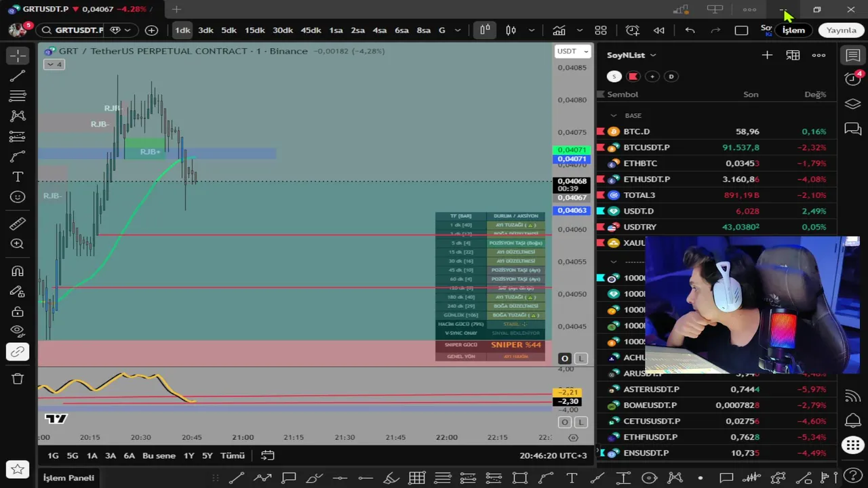This screenshot has width=868, height=488.
Task: Set range to Bu sene
Action: (159, 455)
